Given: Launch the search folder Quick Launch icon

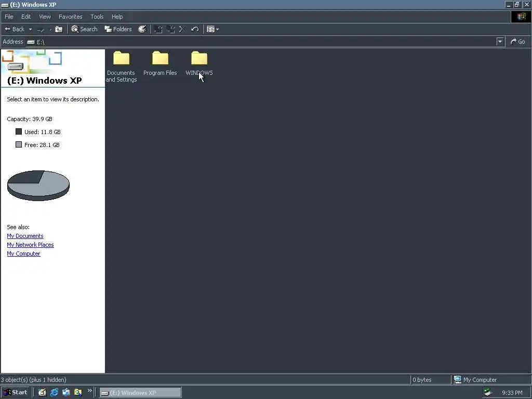Looking at the screenshot, I should coord(78,393).
